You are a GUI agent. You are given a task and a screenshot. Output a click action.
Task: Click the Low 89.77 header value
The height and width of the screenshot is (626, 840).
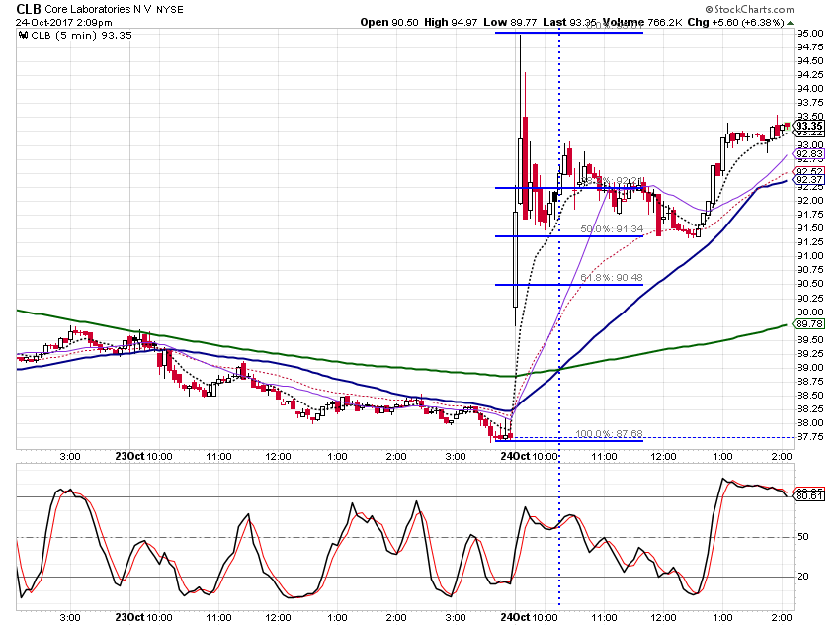pos(510,22)
